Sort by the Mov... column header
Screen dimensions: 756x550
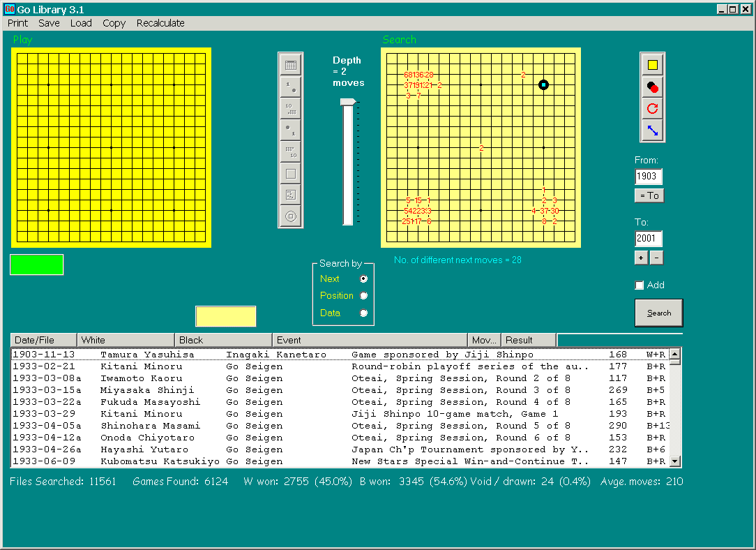coord(484,340)
